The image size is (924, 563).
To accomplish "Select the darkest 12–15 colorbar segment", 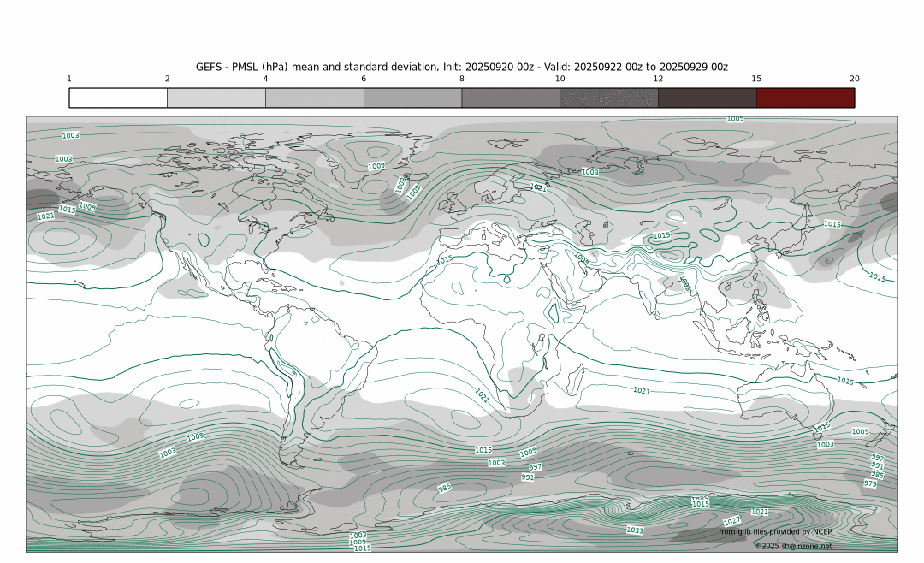I will click(707, 98).
